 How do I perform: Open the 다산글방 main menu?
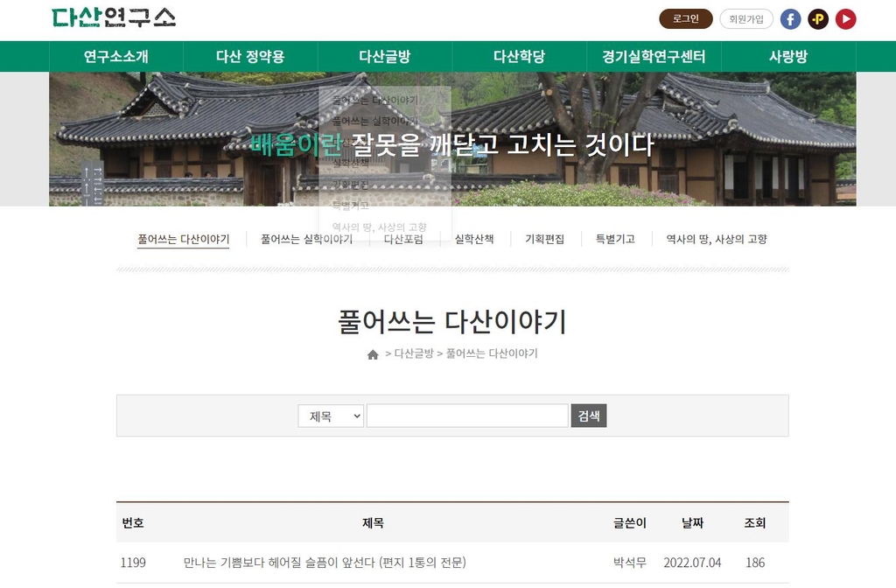[x=384, y=57]
